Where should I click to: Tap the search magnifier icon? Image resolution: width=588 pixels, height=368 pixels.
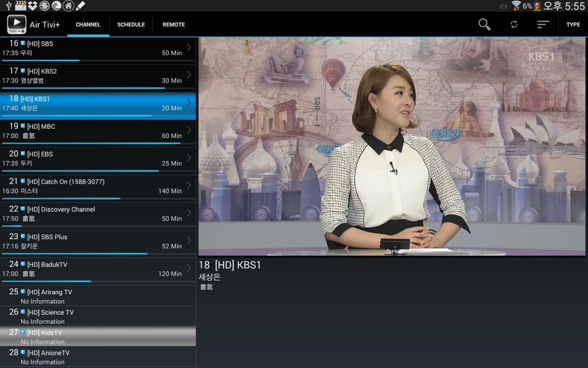click(x=484, y=24)
